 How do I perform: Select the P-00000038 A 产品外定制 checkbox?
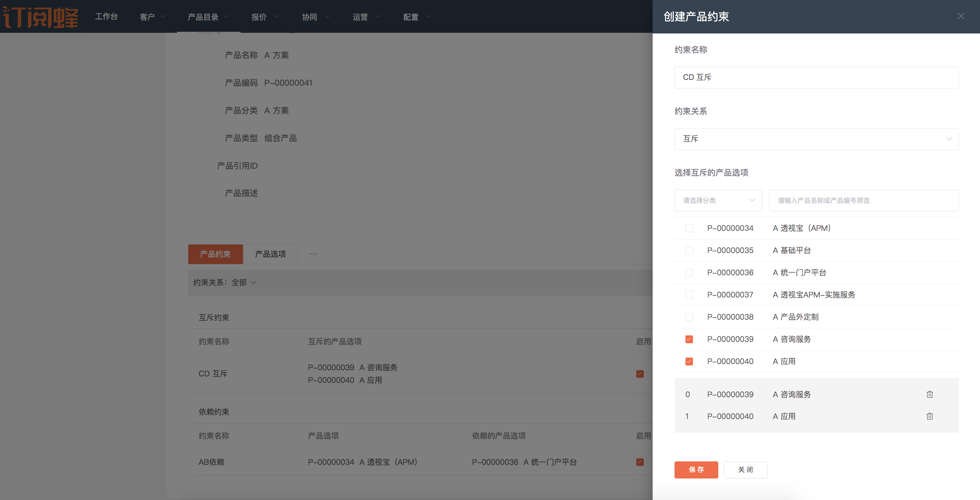(x=689, y=317)
